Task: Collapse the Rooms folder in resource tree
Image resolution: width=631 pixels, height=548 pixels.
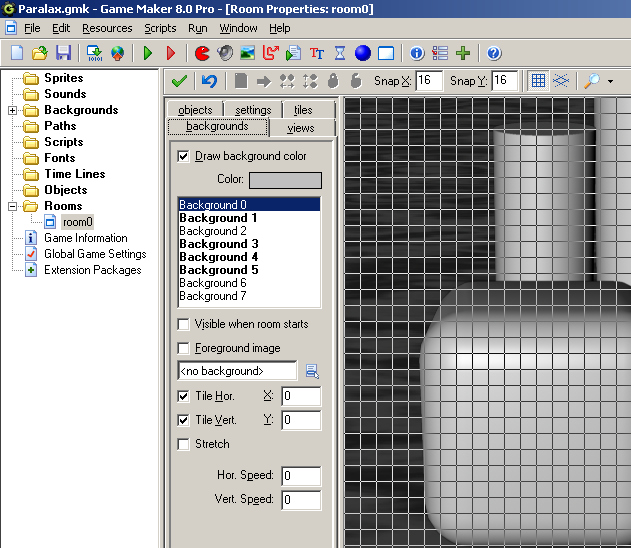Action: (x=12, y=206)
